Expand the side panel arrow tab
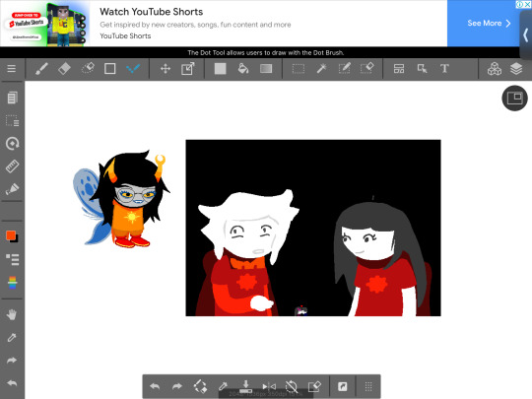Viewport: 532px width, 399px height. tap(525, 34)
